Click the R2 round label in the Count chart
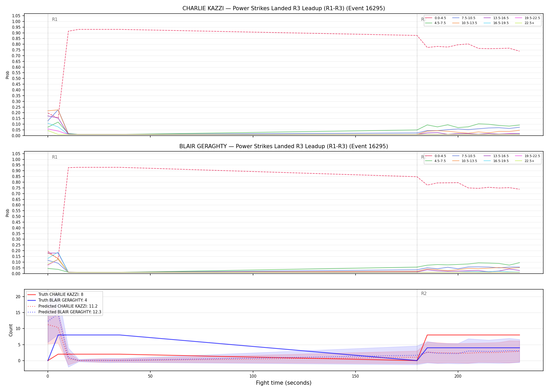The image size is (549, 392). click(424, 293)
